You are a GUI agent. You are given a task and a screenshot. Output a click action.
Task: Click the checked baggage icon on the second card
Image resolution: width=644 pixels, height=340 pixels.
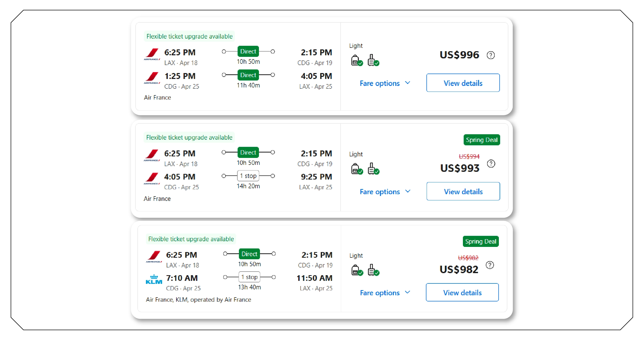pos(372,169)
